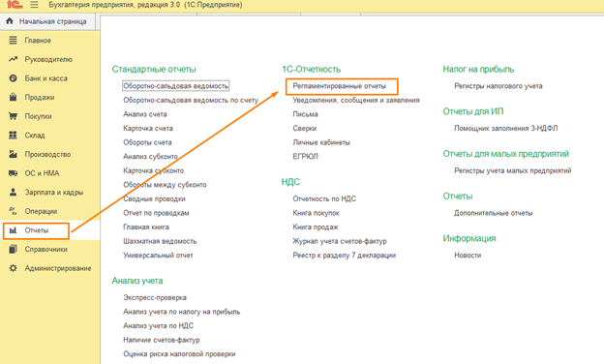This screenshot has width=604, height=364.
Task: Open Помощник заполнения 3-НДФЛ
Action: click(x=506, y=128)
